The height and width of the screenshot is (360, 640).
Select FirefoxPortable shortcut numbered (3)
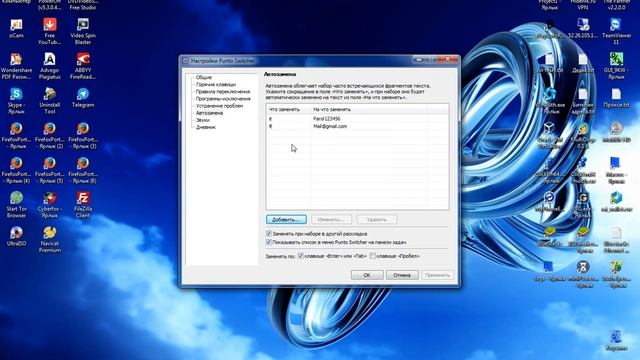[x=83, y=136]
